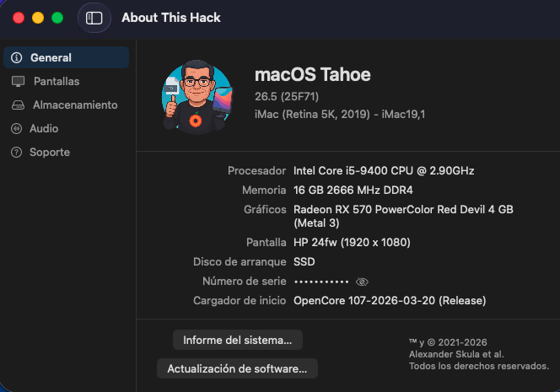This screenshot has width=560, height=392.
Task: Click the Intel Core i5-9400 processor text
Action: click(384, 170)
